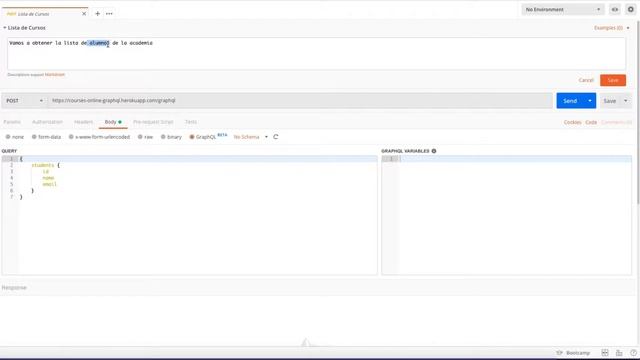The width and height of the screenshot is (640, 360).
Task: Open the Code snippet link
Action: [591, 122]
